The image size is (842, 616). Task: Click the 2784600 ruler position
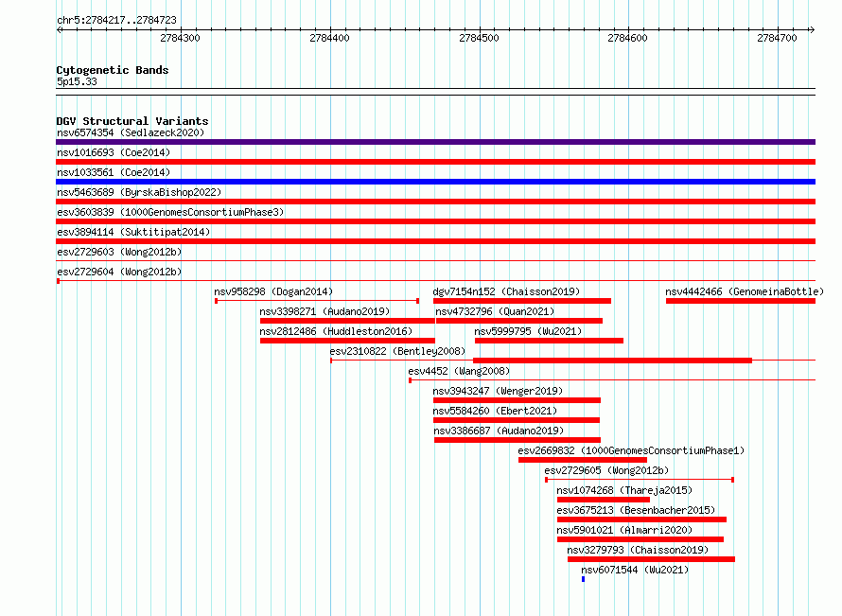628,38
